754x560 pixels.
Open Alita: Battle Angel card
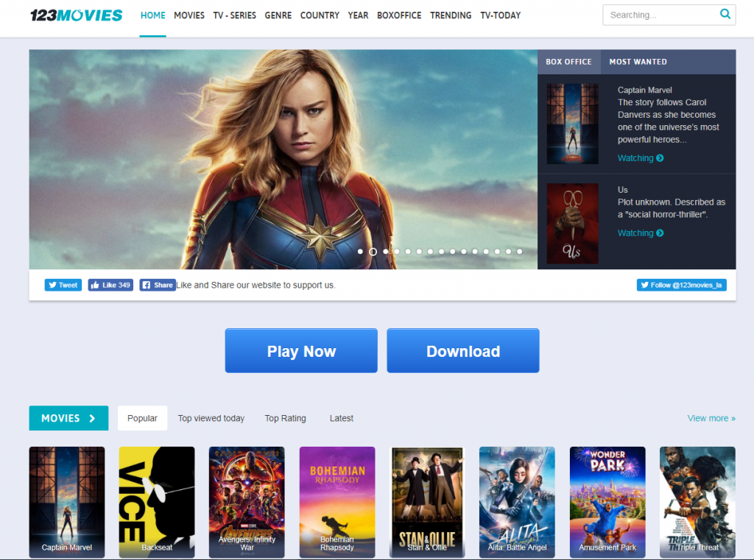coord(517,503)
